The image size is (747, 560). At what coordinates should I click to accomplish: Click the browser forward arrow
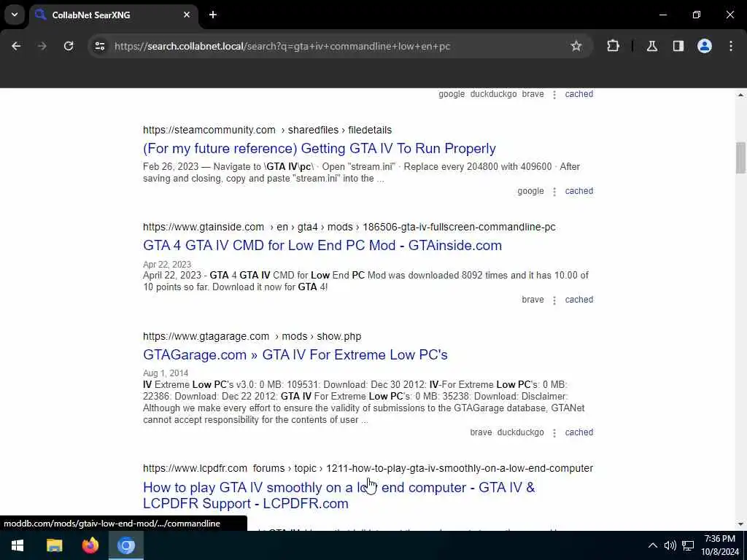tap(42, 46)
